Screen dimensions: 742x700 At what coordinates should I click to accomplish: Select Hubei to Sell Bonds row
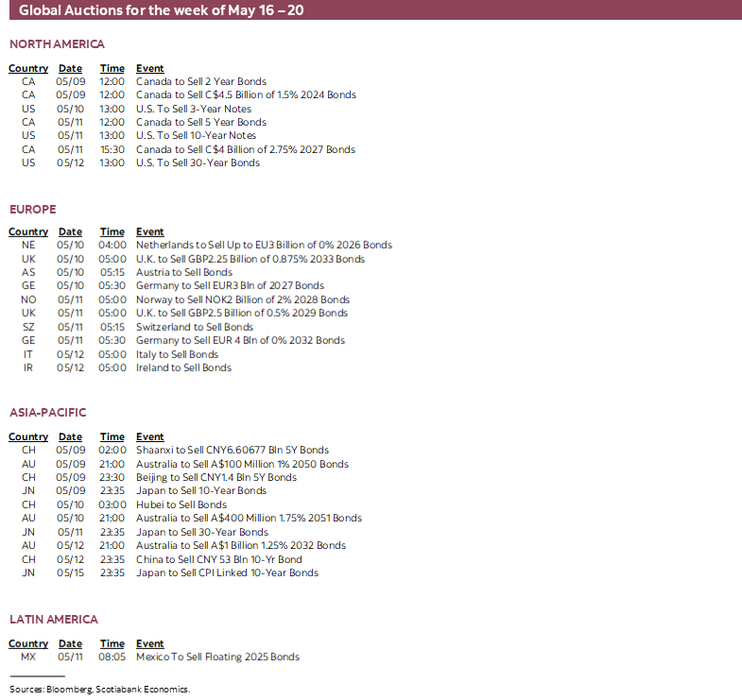(x=181, y=505)
